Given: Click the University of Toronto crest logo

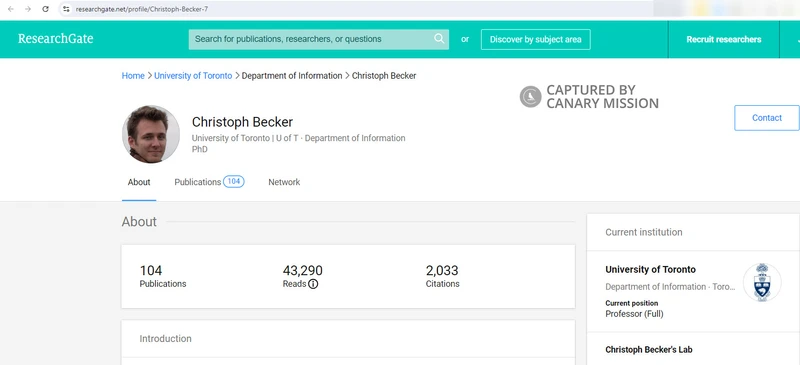Looking at the screenshot, I should pos(762,282).
